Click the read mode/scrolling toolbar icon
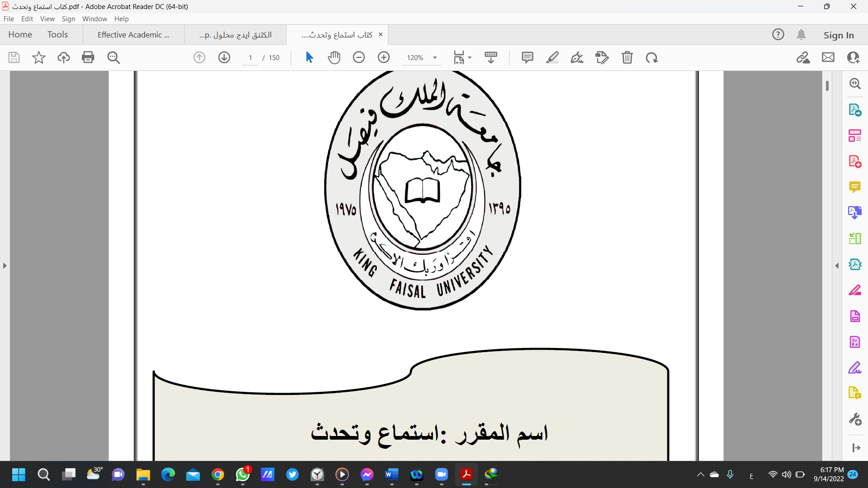The height and width of the screenshot is (488, 868). click(x=491, y=57)
